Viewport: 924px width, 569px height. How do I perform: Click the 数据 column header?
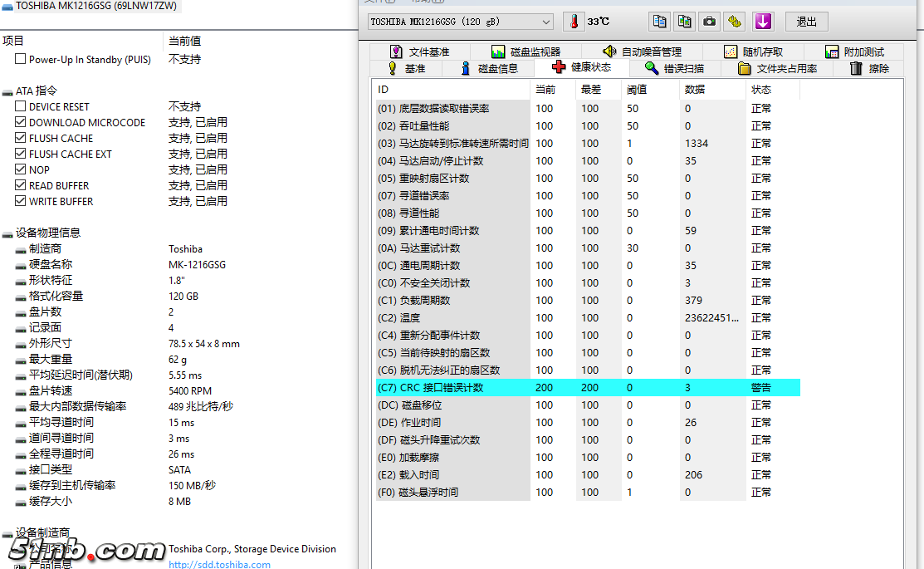pyautogui.click(x=711, y=90)
